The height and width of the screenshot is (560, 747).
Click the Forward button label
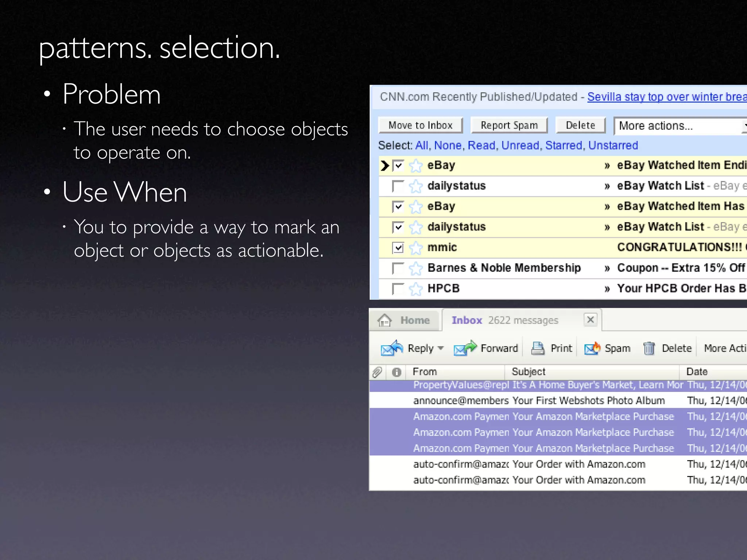pos(499,348)
